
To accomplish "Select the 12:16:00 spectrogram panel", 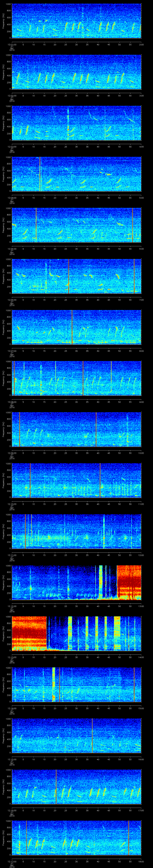I will pos(77,787).
